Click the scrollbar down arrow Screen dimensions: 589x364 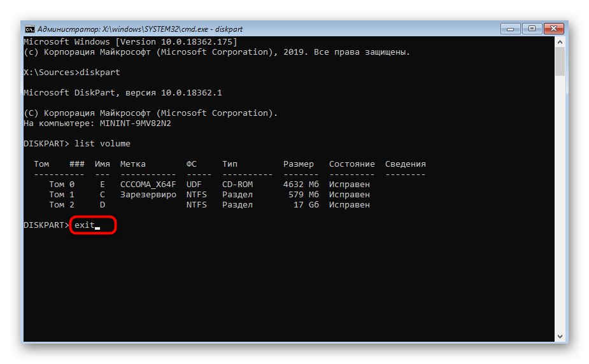click(x=560, y=337)
